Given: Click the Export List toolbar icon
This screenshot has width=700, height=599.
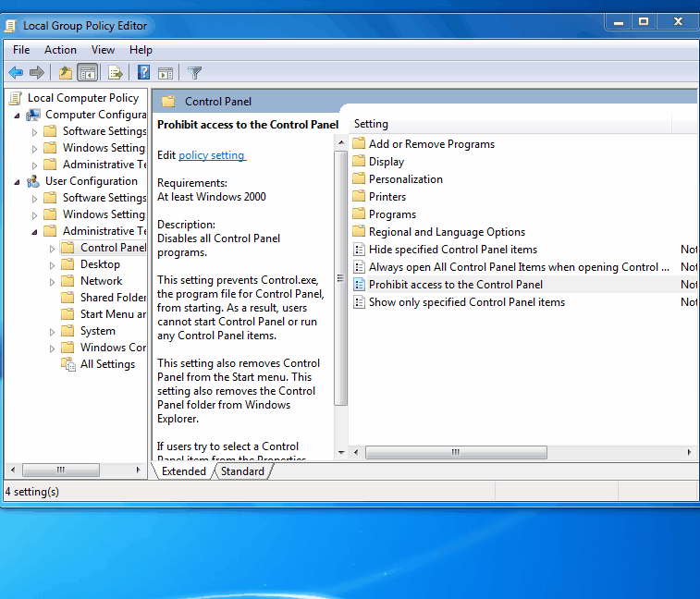Looking at the screenshot, I should (x=116, y=72).
